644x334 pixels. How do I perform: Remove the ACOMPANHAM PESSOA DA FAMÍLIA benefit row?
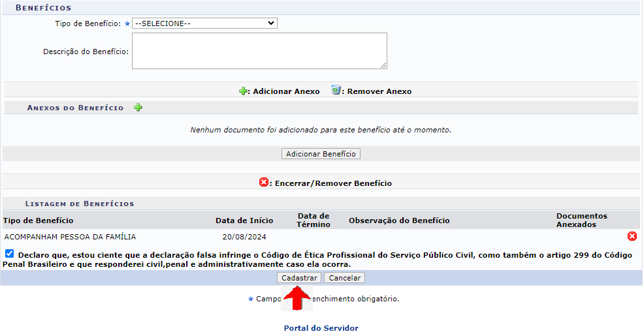click(x=632, y=237)
